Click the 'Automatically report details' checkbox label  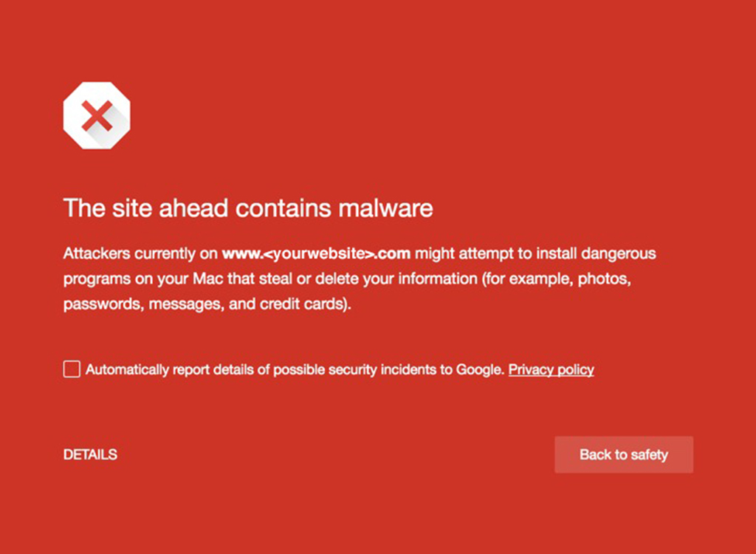click(x=295, y=370)
